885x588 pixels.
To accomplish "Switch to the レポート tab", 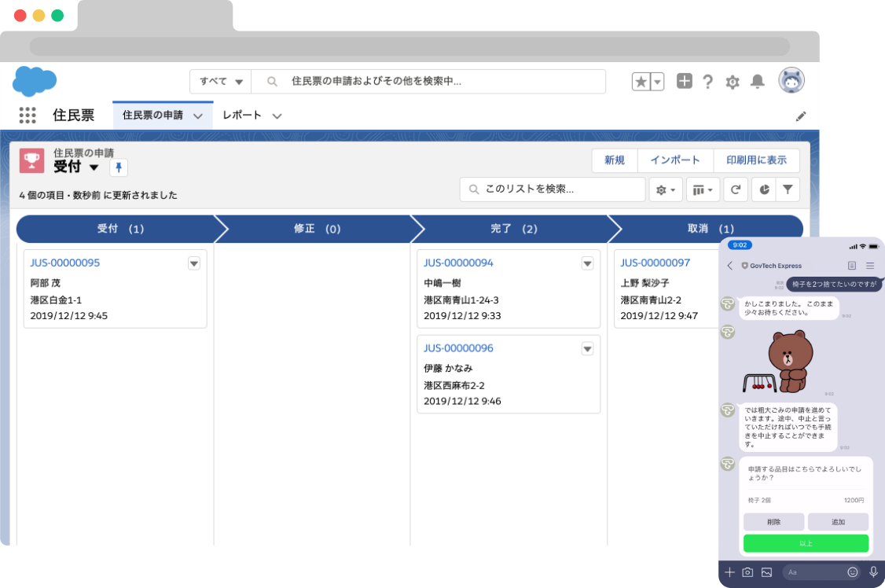I will coord(244,115).
